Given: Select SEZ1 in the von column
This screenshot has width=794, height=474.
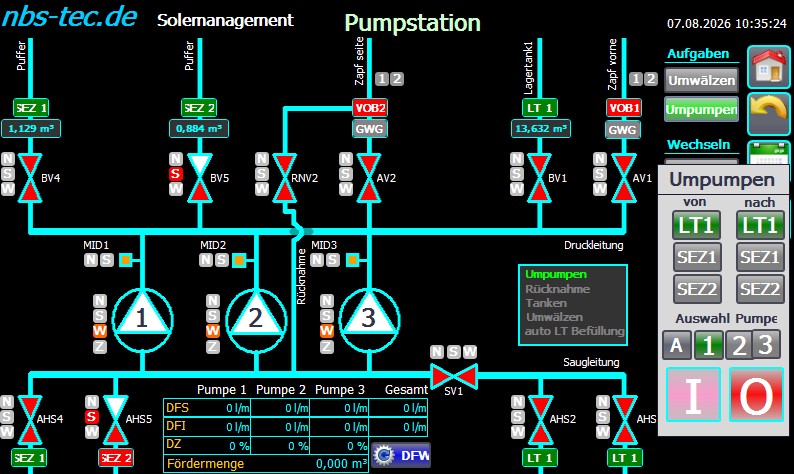Looking at the screenshot, I should tap(697, 257).
